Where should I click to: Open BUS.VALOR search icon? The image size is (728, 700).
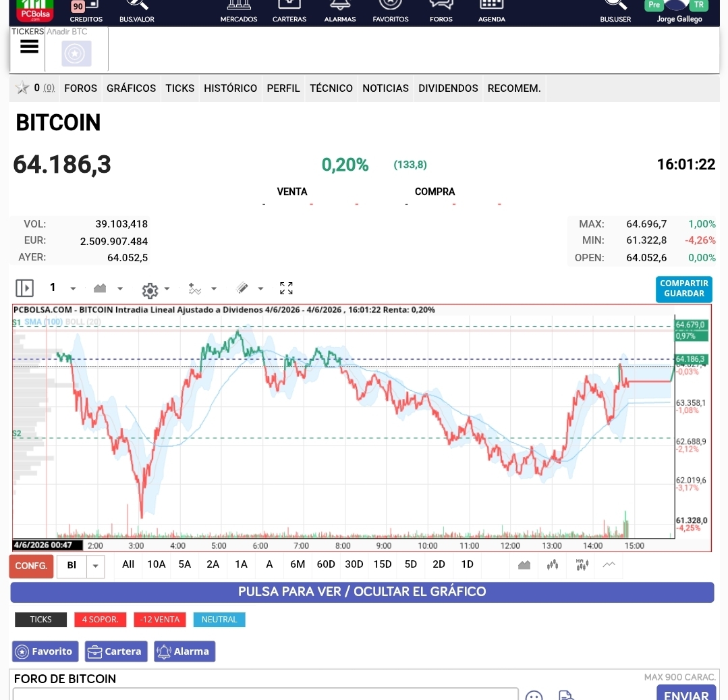(x=136, y=11)
